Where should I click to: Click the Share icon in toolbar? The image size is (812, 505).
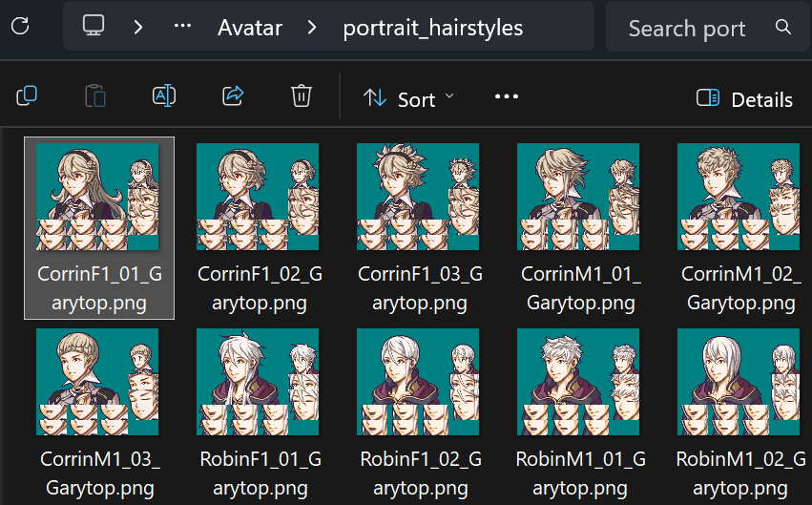tap(233, 96)
